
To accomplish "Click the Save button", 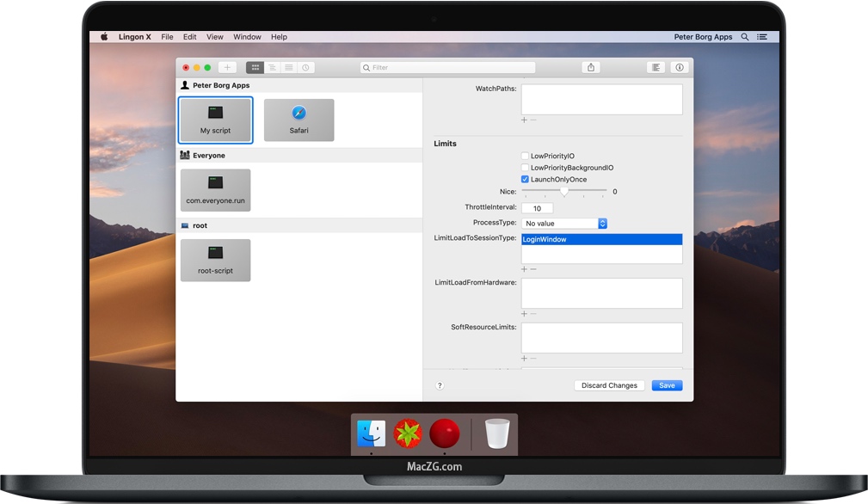I will 667,384.
